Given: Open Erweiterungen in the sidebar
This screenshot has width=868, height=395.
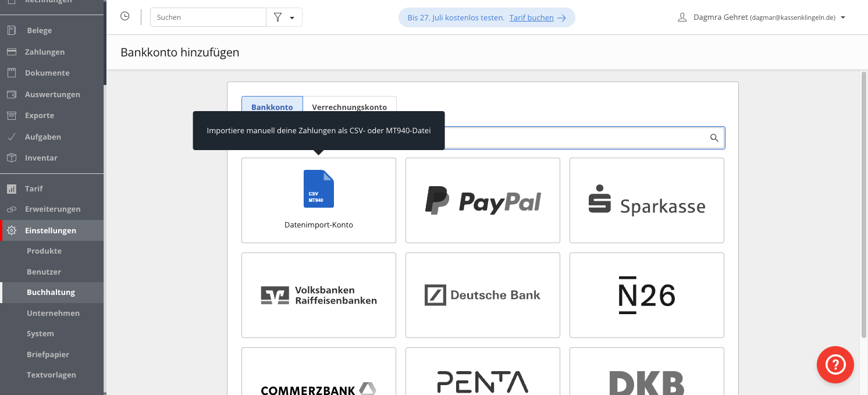Looking at the screenshot, I should 52,209.
